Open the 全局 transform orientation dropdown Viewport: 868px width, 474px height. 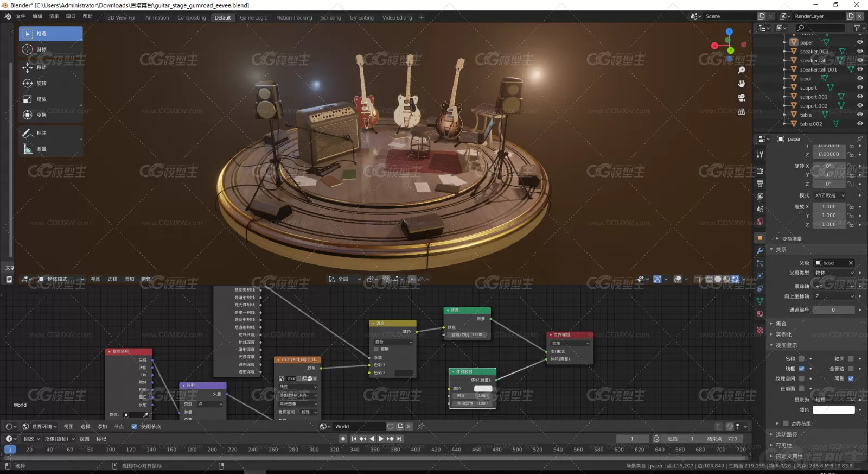[344, 279]
